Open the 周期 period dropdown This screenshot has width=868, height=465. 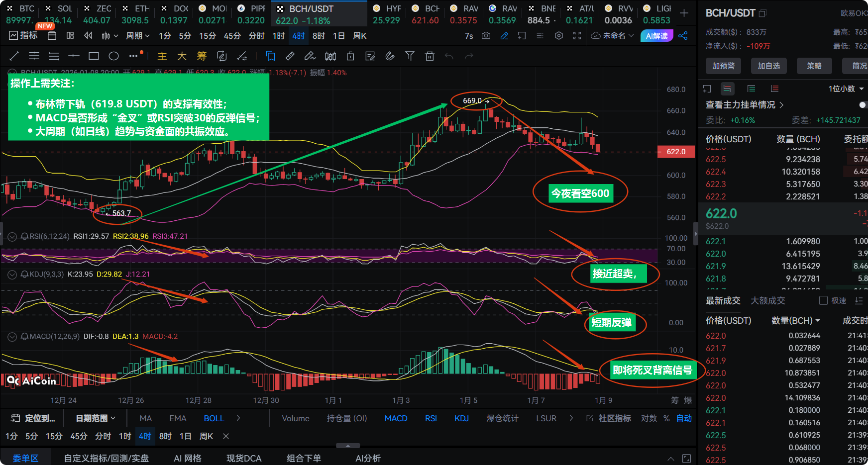click(x=138, y=36)
